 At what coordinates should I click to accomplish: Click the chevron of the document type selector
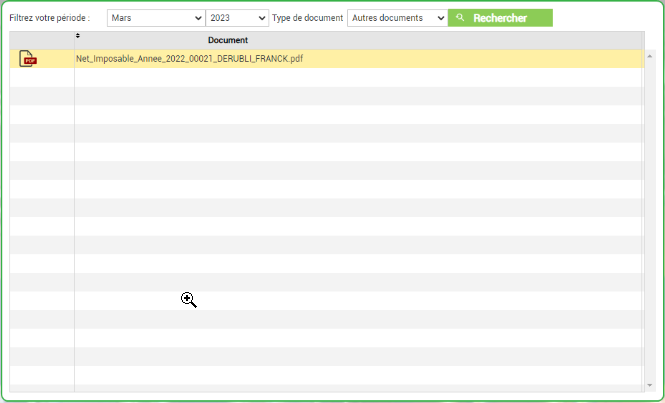(441, 18)
